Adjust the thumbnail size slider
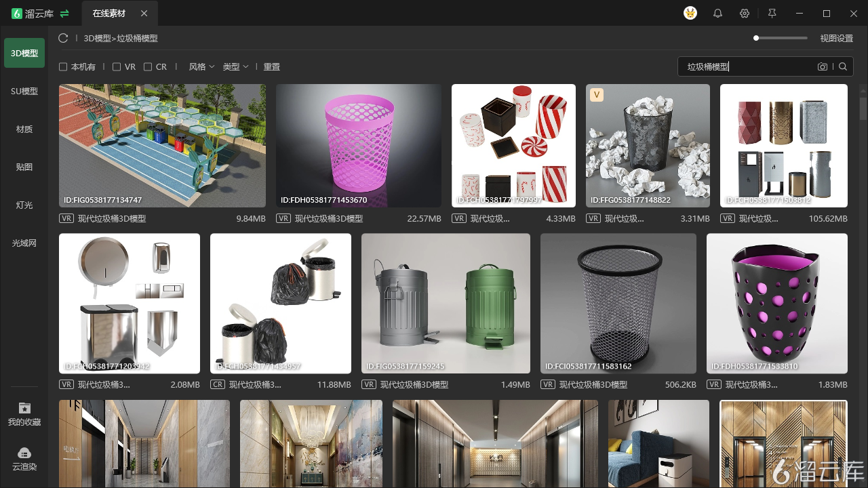Viewport: 868px width, 488px height. coord(781,38)
